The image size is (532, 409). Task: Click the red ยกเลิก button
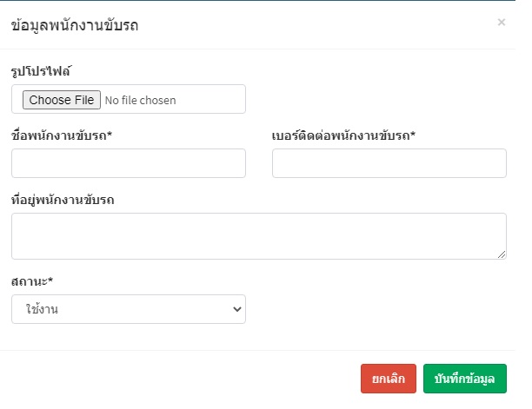[x=389, y=379]
